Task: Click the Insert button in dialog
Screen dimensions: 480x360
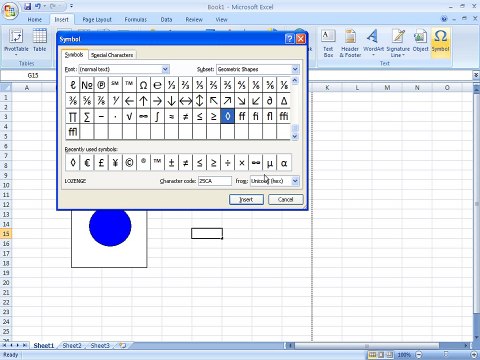Action: click(x=246, y=199)
